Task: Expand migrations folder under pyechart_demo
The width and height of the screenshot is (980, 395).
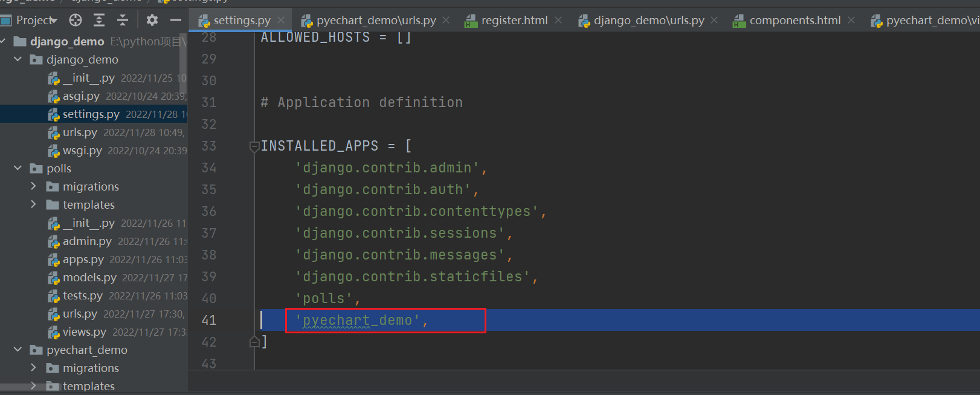Action: coord(33,368)
